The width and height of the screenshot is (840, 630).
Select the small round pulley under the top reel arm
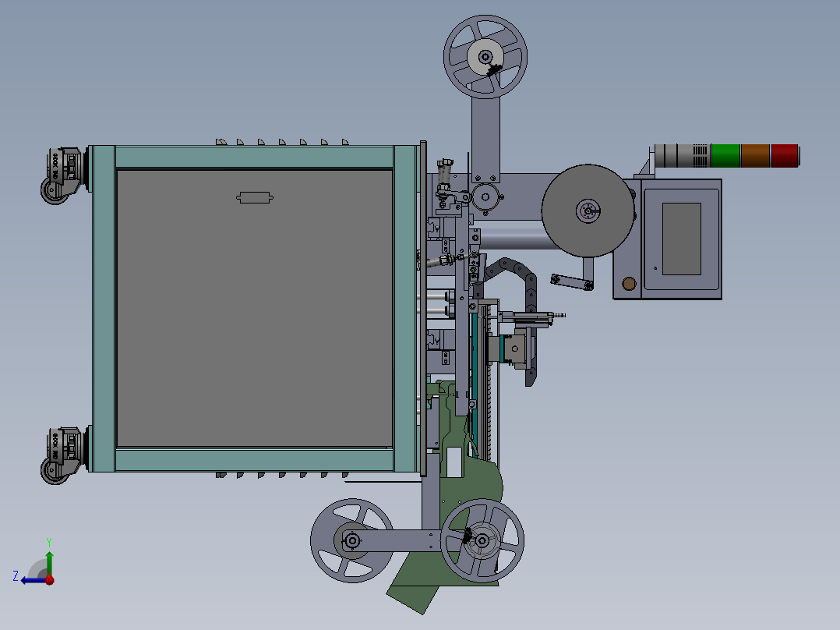click(485, 197)
